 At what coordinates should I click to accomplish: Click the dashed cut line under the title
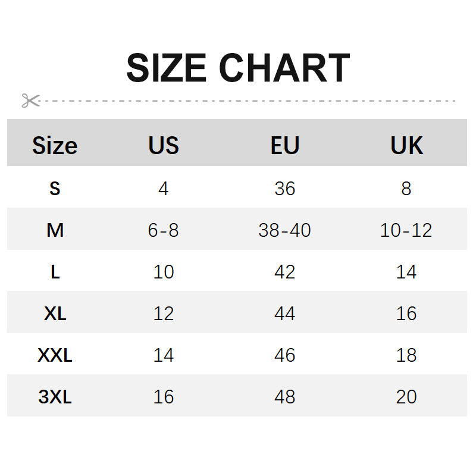pos(250,101)
